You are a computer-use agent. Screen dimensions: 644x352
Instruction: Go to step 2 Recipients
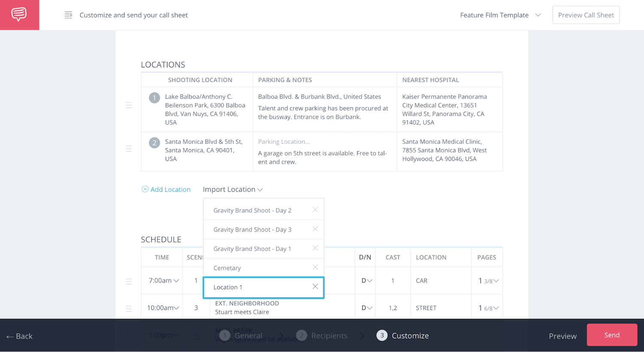322,336
